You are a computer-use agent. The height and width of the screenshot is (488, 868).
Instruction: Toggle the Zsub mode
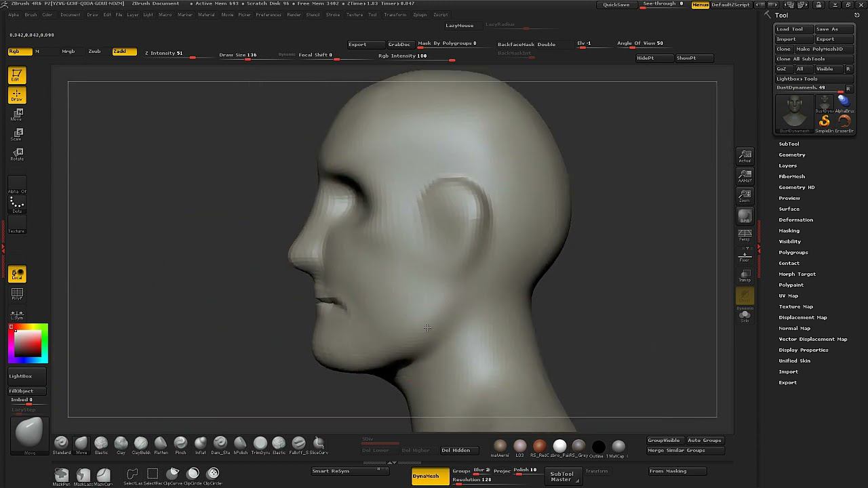94,52
